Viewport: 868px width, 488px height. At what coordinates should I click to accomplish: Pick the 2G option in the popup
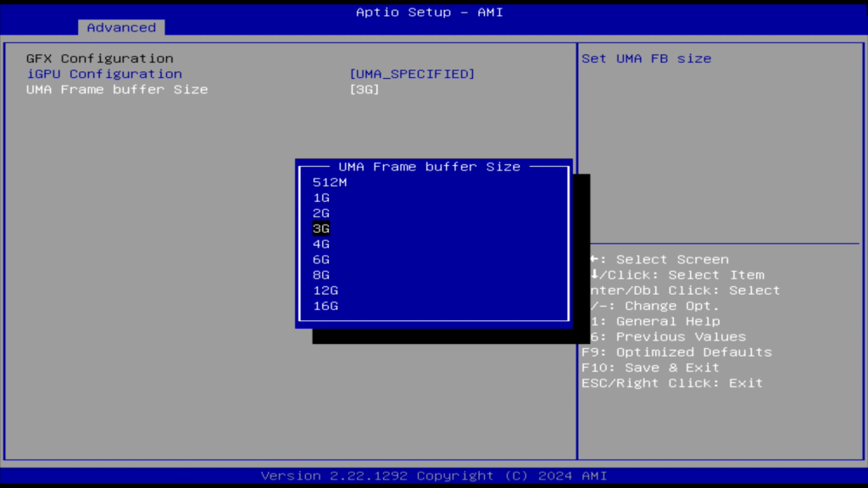click(321, 213)
